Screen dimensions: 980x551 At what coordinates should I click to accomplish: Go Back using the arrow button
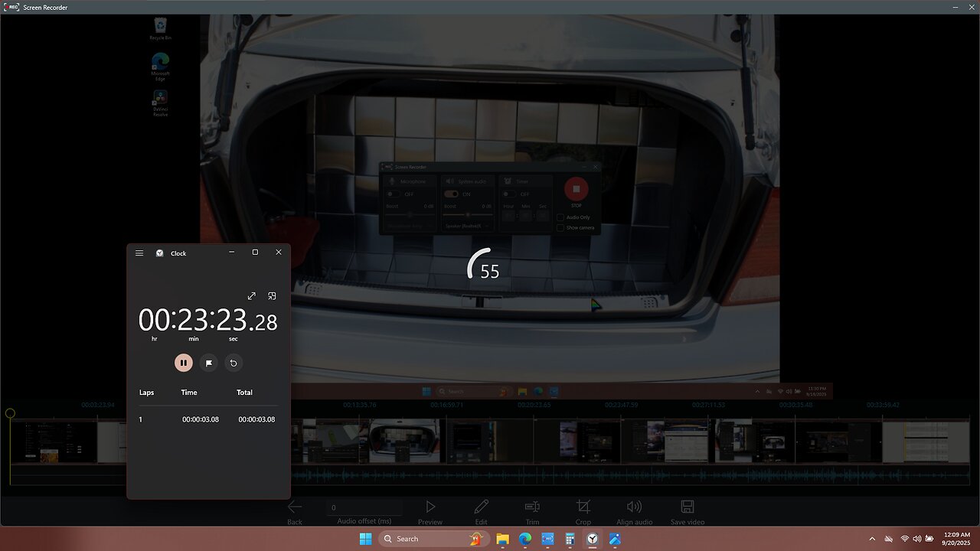tap(295, 507)
